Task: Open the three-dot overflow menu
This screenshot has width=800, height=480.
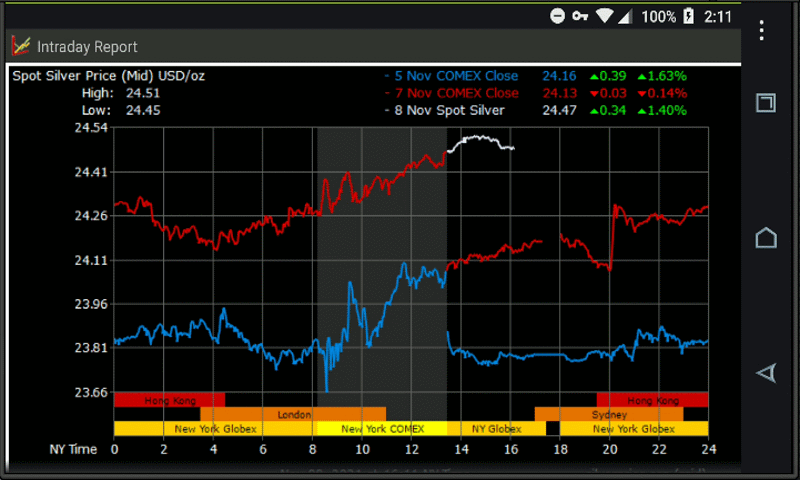Action: pos(764,31)
